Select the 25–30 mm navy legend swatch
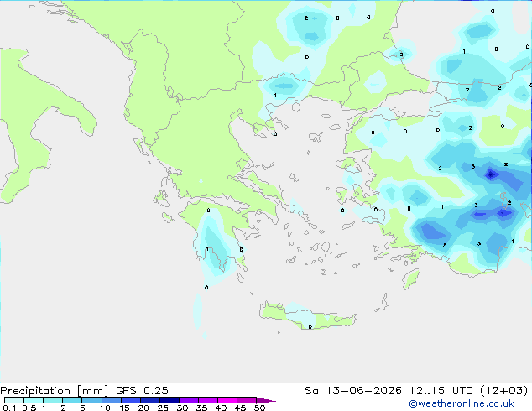 coord(169,400)
